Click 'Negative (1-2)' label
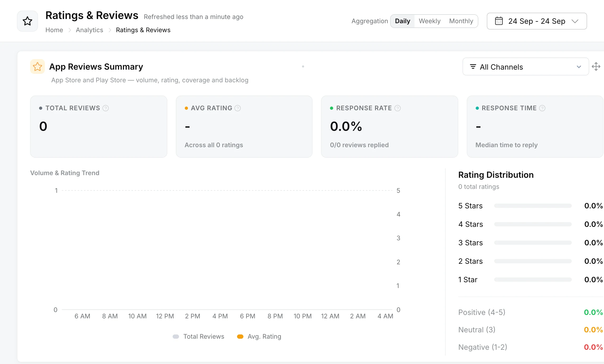The image size is (604, 364). click(x=483, y=347)
